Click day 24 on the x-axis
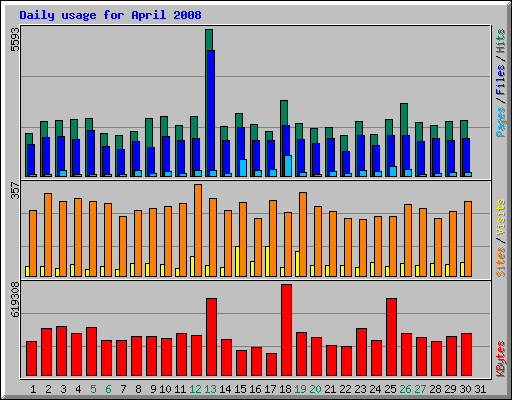 [375, 389]
